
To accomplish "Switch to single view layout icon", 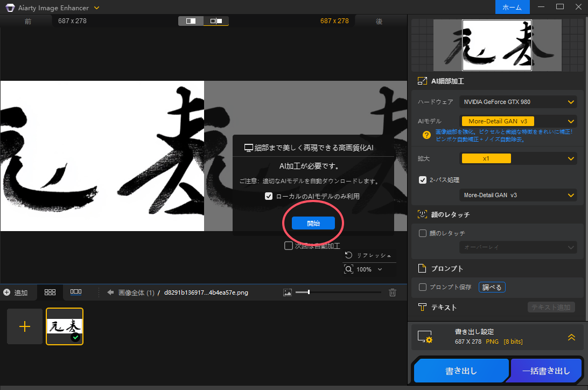I will point(191,21).
